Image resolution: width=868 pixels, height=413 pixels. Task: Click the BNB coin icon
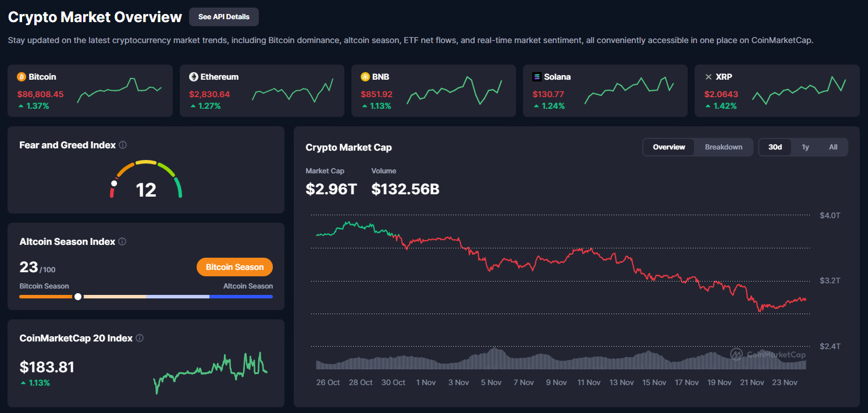click(x=365, y=77)
